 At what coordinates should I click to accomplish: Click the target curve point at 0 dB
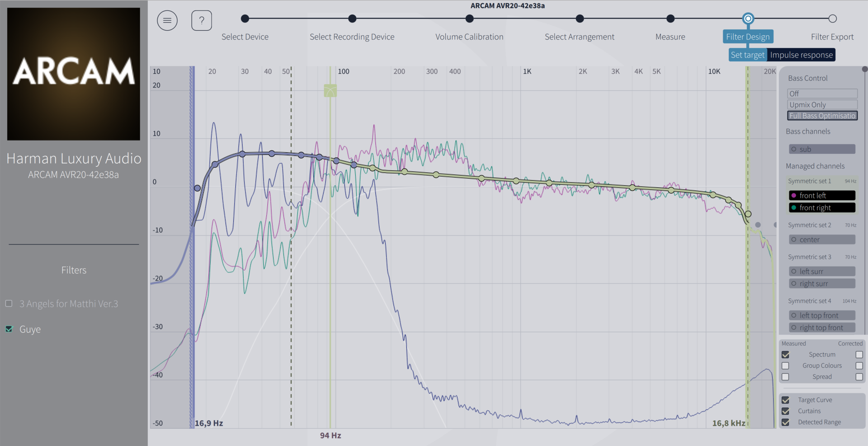pyautogui.click(x=198, y=188)
